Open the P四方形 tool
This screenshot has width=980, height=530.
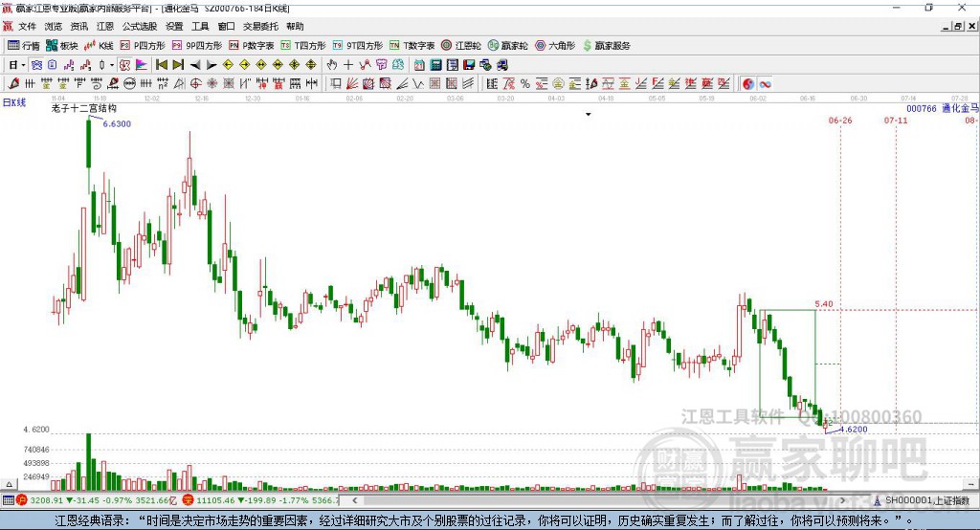tap(143, 46)
